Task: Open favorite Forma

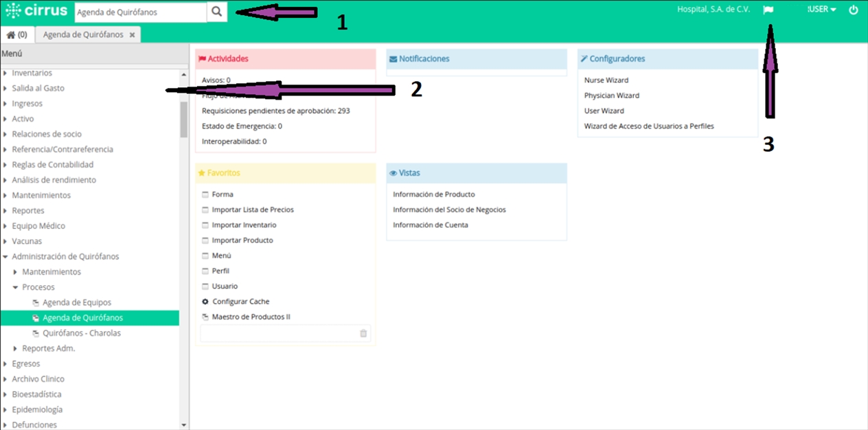Action: coord(222,194)
